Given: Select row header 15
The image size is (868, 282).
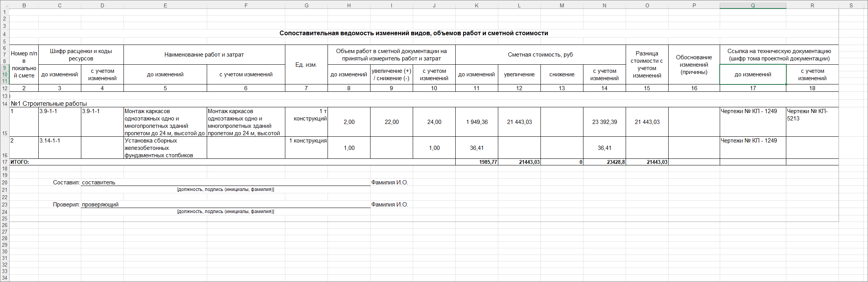Looking at the screenshot, I should pyautogui.click(x=5, y=122).
